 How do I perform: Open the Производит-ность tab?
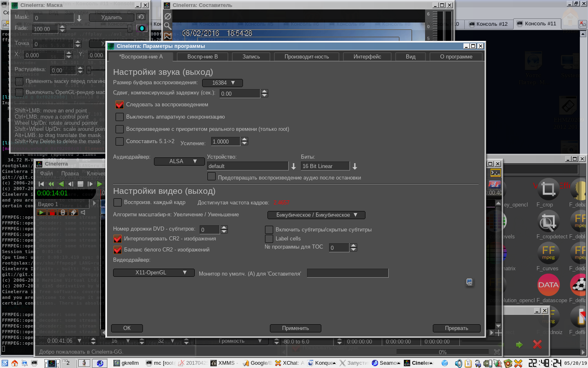307,56
